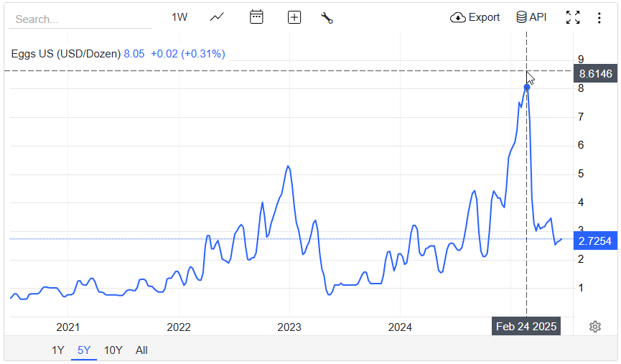Click the Feb 24 2025 date label

[x=526, y=327]
